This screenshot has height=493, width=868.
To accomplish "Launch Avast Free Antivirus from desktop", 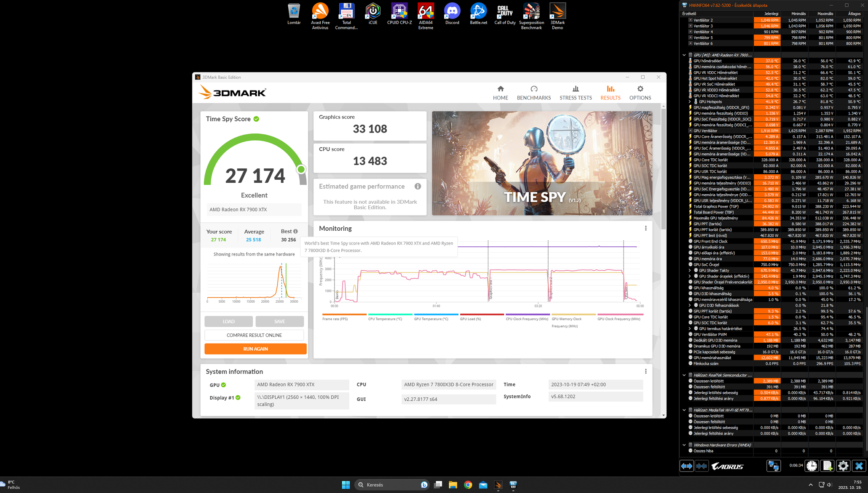I will click(x=320, y=16).
